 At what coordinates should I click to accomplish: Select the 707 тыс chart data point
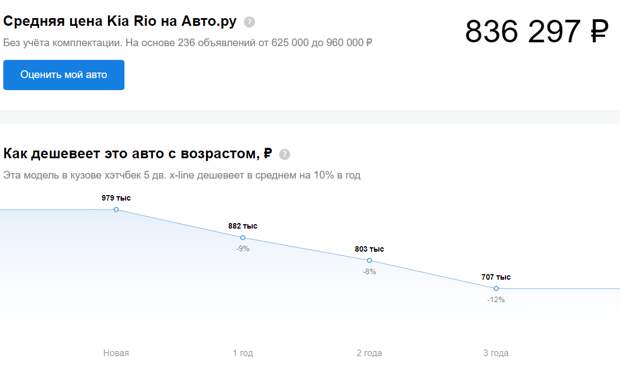pyautogui.click(x=496, y=289)
